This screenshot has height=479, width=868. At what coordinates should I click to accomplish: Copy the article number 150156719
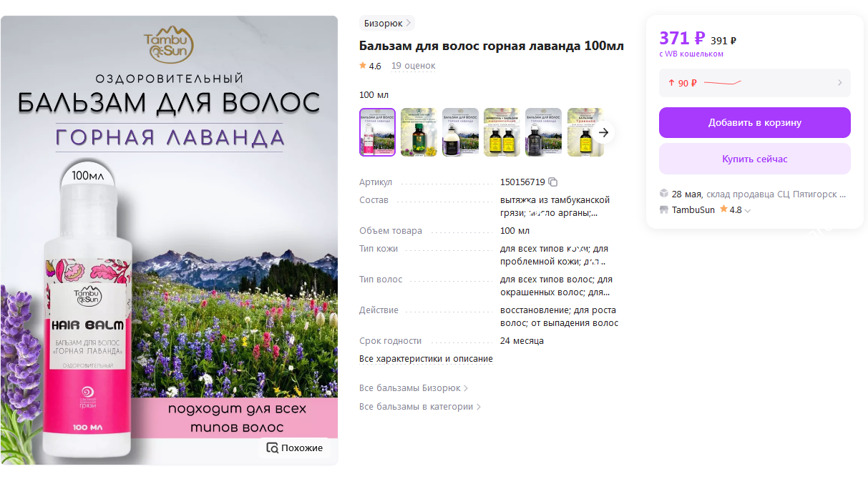click(x=552, y=182)
